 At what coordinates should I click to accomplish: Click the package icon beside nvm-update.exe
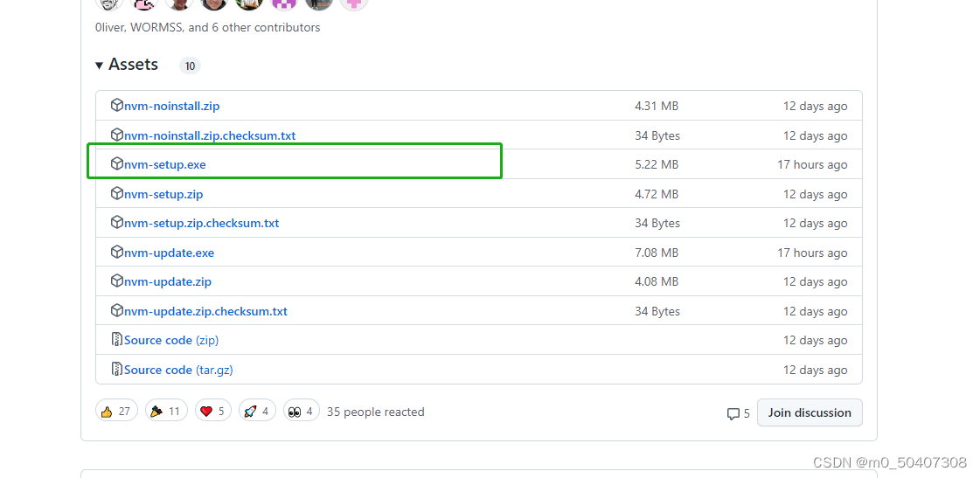click(116, 251)
